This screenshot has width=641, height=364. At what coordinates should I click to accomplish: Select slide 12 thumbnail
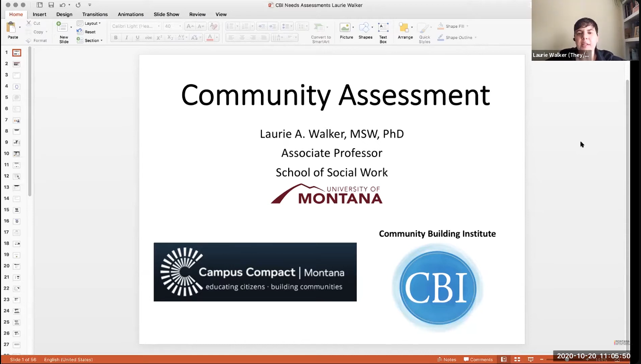click(x=17, y=176)
